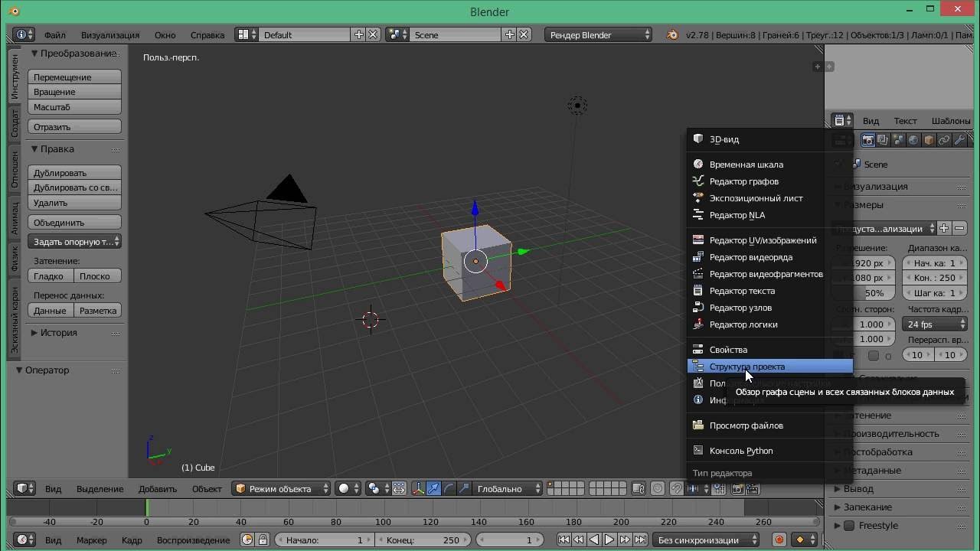
Task: Open scene browser icon
Action: point(397,35)
